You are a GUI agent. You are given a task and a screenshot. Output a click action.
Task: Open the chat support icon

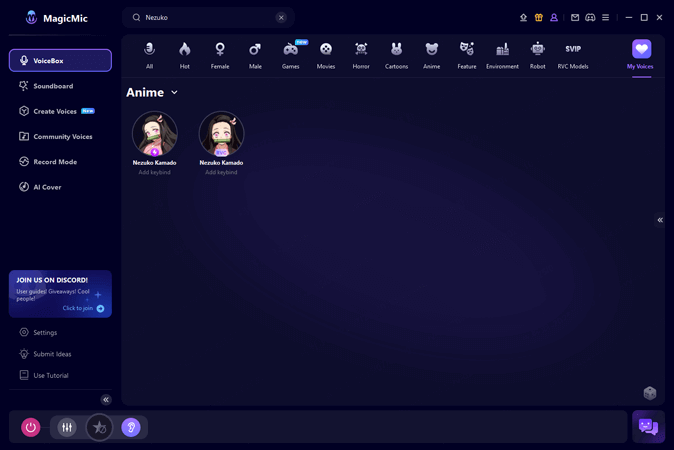(648, 426)
